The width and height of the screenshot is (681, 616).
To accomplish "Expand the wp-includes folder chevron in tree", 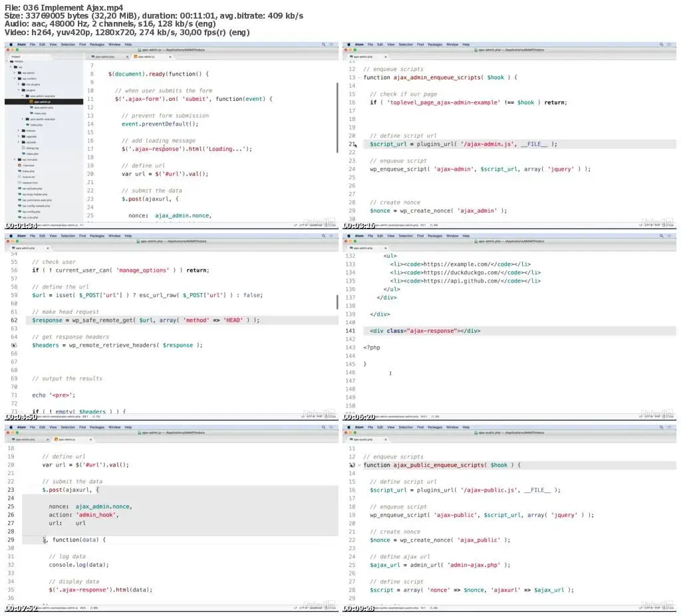I will point(15,159).
